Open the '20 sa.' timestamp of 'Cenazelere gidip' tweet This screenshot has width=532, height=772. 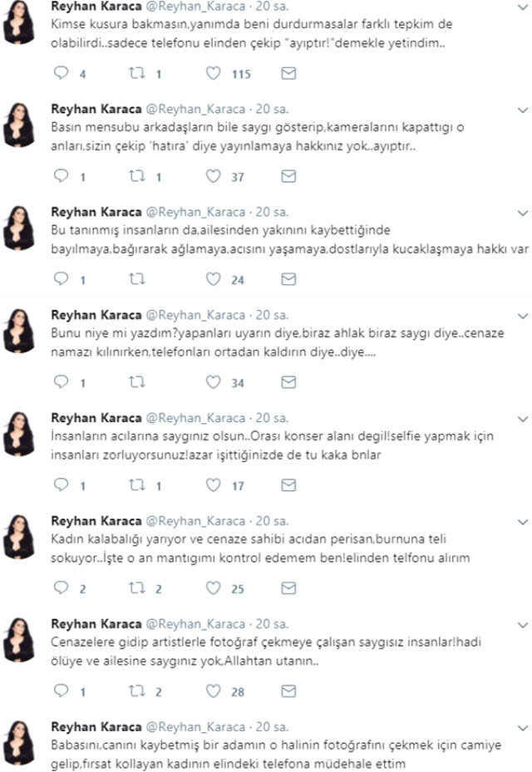tap(272, 624)
